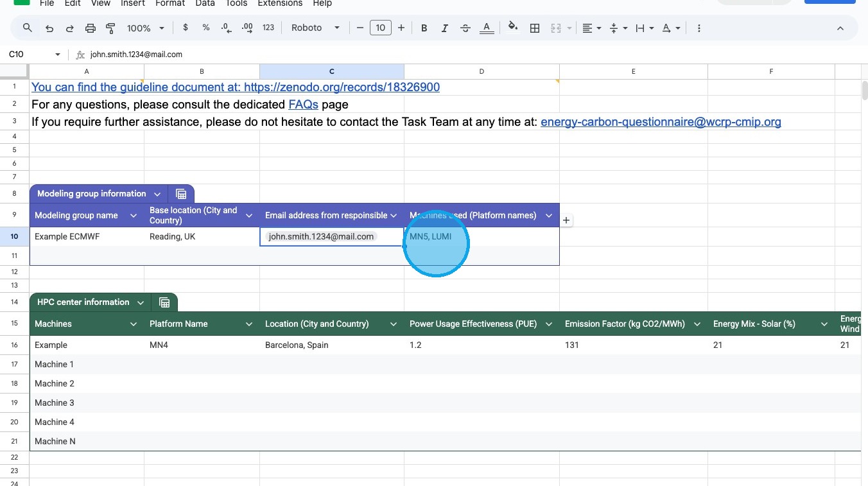Click the energy-carbon-questionnaire email link
868x486 pixels.
661,121
